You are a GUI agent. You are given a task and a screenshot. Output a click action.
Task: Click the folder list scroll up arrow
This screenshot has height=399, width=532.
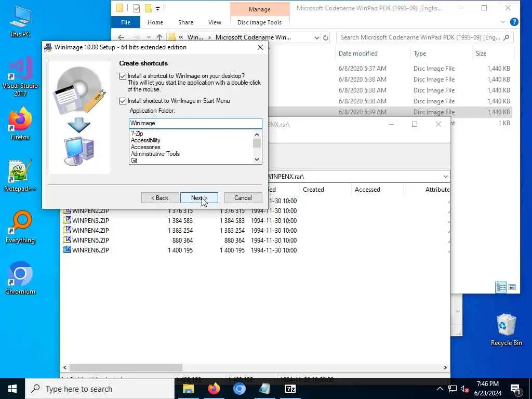(x=257, y=135)
